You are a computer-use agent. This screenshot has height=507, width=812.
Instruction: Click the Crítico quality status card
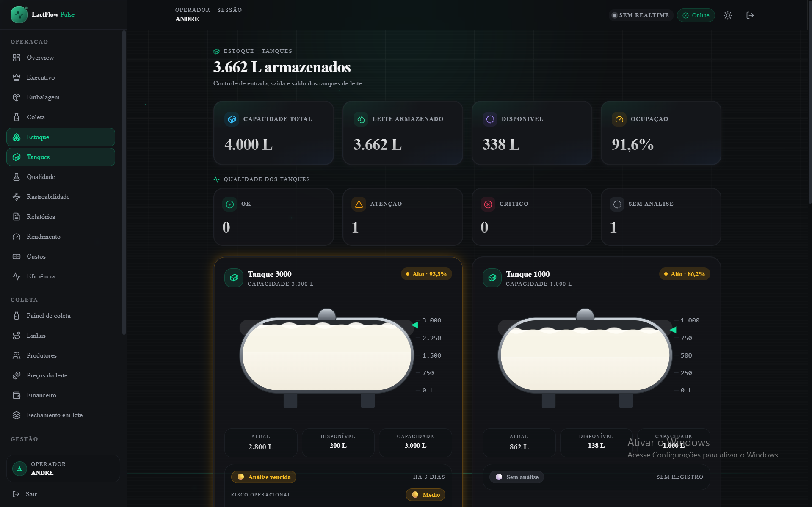click(532, 217)
